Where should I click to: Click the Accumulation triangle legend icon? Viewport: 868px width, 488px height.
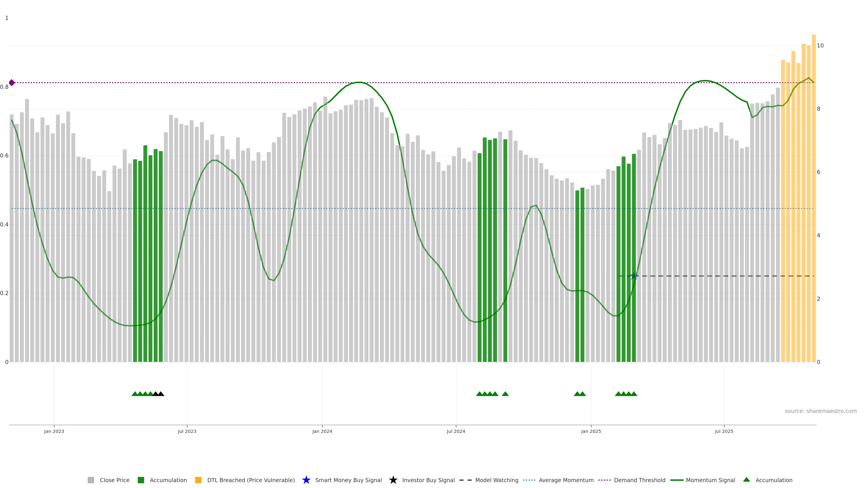click(x=746, y=480)
